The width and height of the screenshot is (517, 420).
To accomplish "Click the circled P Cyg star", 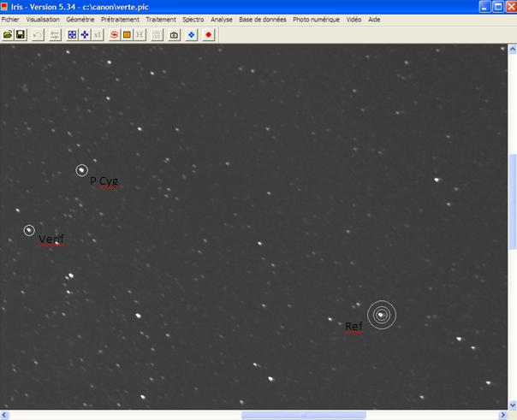I will tap(81, 170).
